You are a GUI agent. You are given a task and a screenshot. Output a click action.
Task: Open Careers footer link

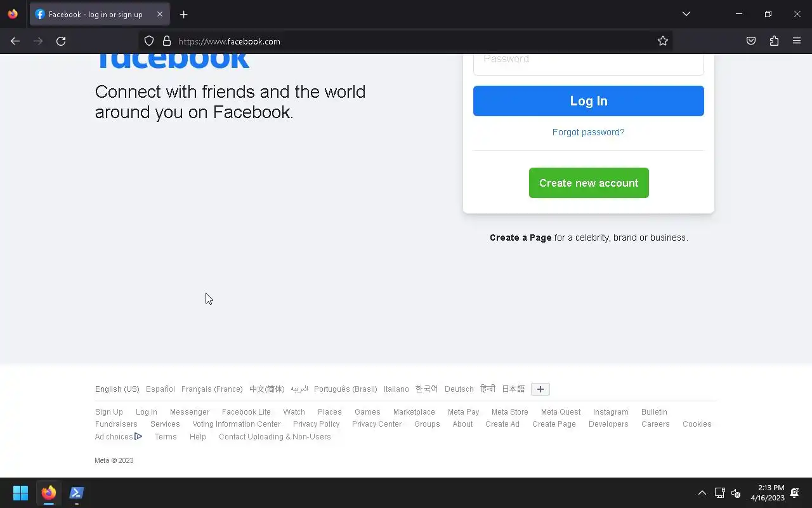click(655, 424)
